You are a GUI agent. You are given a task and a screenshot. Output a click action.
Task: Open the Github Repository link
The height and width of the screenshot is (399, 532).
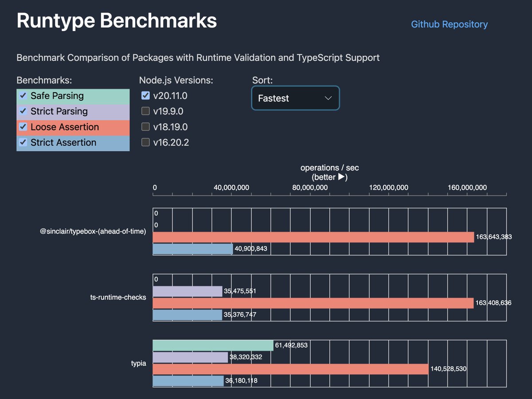coord(449,24)
